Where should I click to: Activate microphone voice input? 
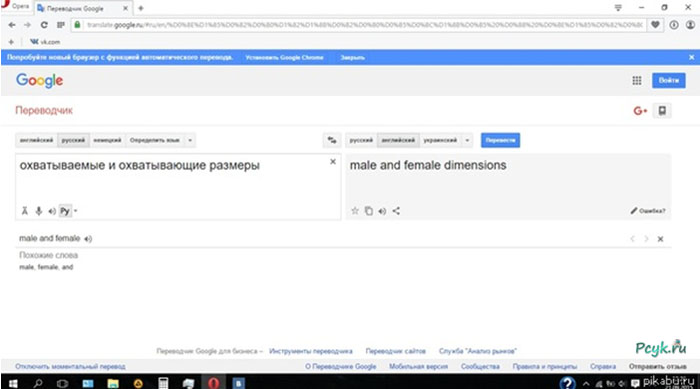(39, 211)
